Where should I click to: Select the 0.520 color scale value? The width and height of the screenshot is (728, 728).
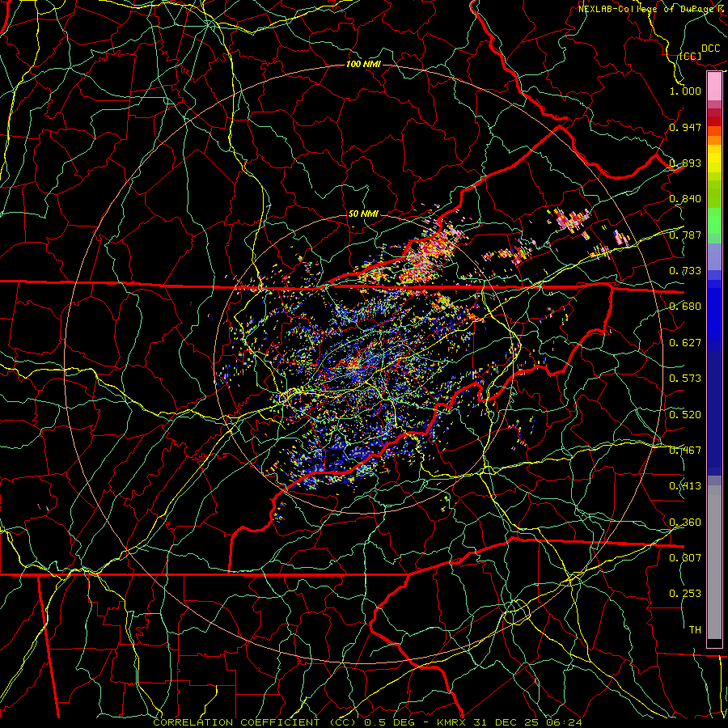coord(685,414)
